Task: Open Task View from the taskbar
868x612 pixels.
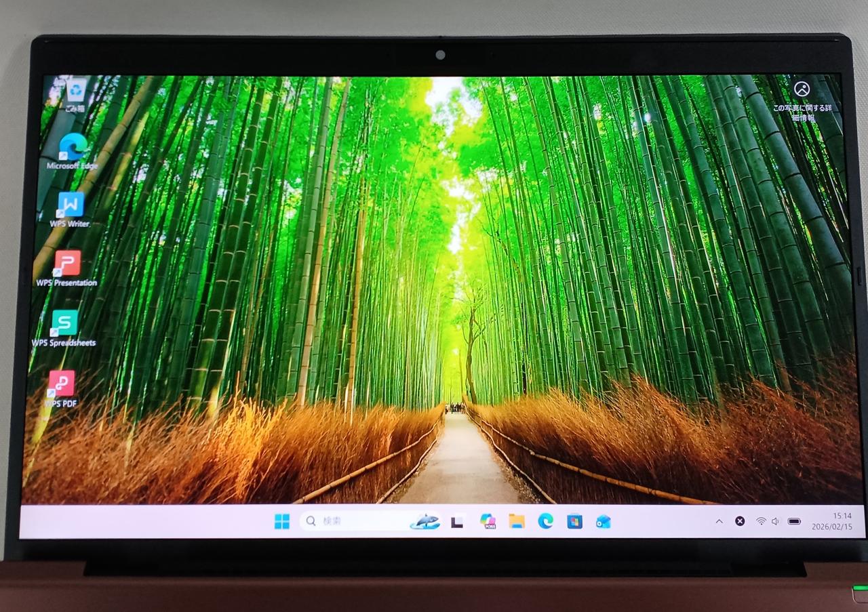Action: tap(458, 521)
